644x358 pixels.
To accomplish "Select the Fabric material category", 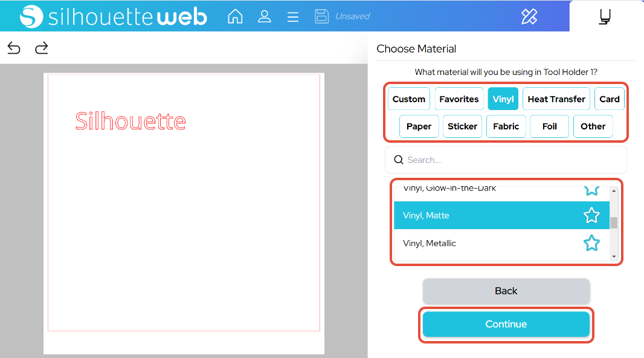I will [x=506, y=126].
